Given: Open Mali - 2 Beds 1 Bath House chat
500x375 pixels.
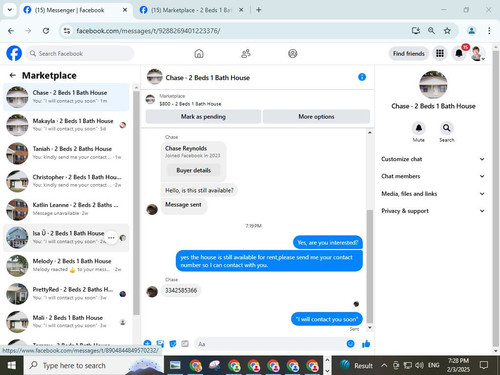Looking at the screenshot, I should [66, 322].
